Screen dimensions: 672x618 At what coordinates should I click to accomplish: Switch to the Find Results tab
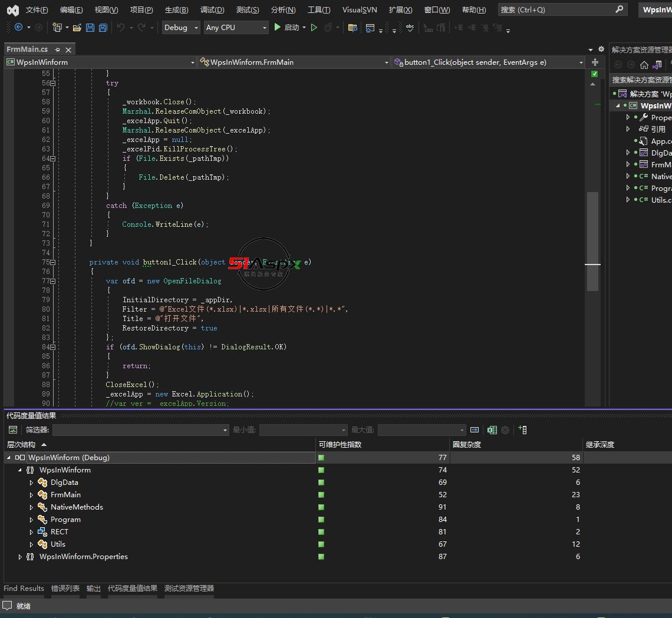24,589
